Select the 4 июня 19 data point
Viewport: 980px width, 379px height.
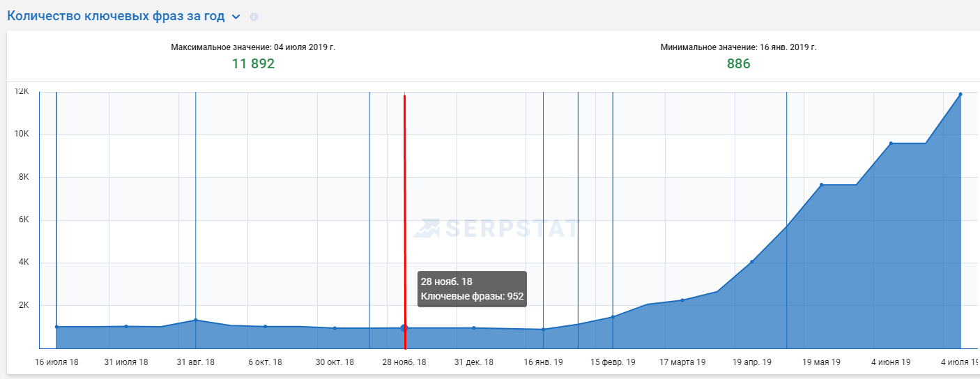tap(891, 144)
